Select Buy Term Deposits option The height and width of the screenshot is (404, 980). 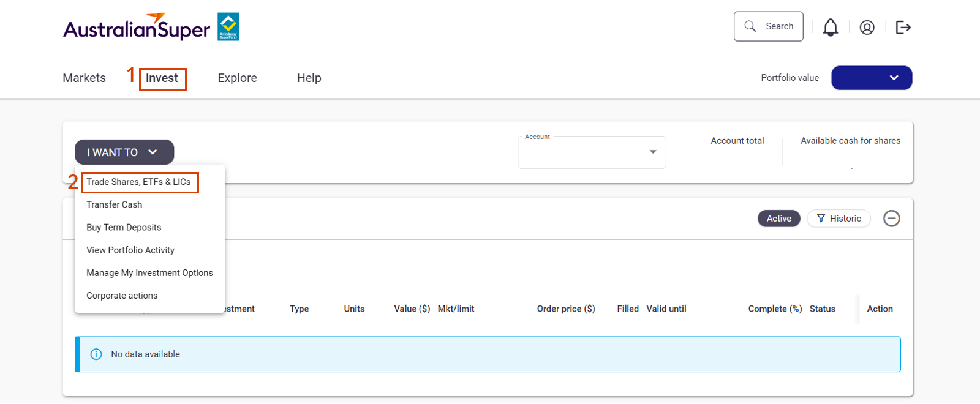tap(124, 227)
